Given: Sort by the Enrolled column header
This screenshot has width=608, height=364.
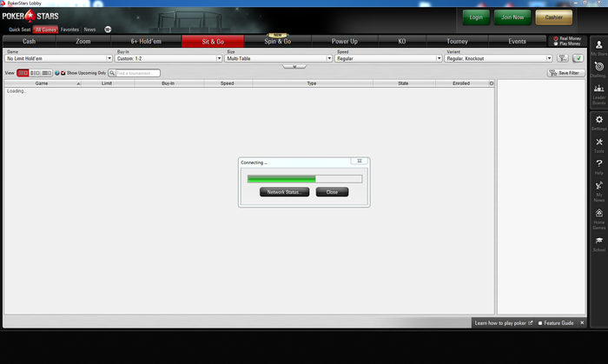Looking at the screenshot, I should point(461,83).
